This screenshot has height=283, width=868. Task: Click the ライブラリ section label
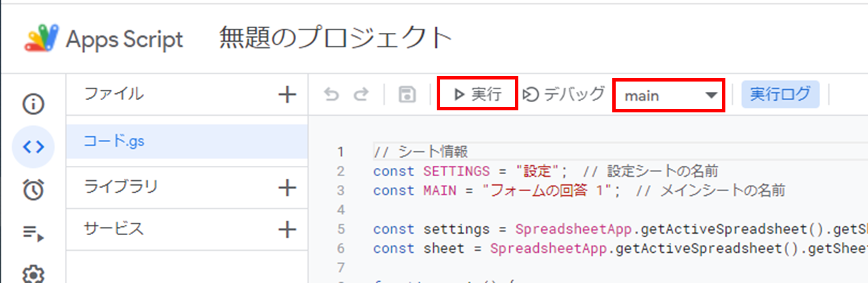(x=121, y=186)
